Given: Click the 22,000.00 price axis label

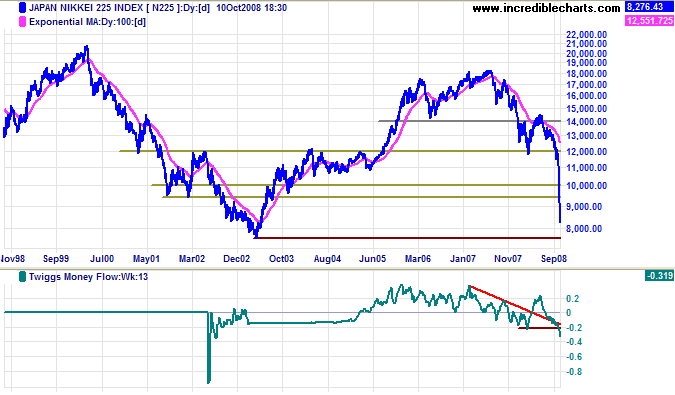Looking at the screenshot, I should coord(587,35).
